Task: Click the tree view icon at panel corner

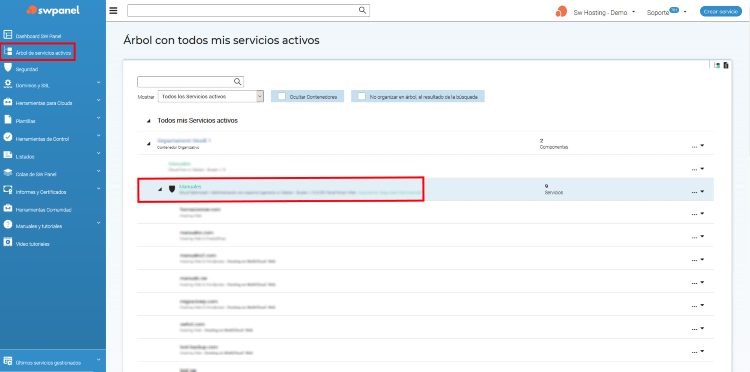Action: coord(717,66)
